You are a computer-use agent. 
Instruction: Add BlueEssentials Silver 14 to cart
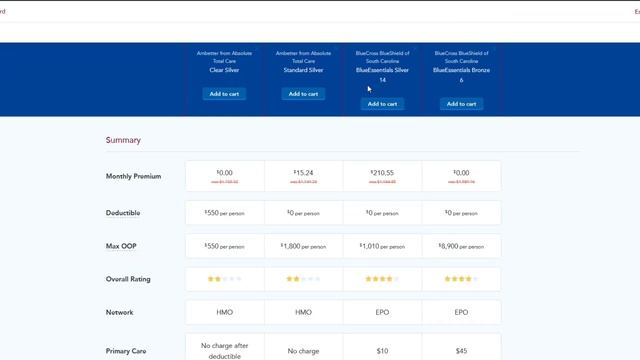pos(382,104)
